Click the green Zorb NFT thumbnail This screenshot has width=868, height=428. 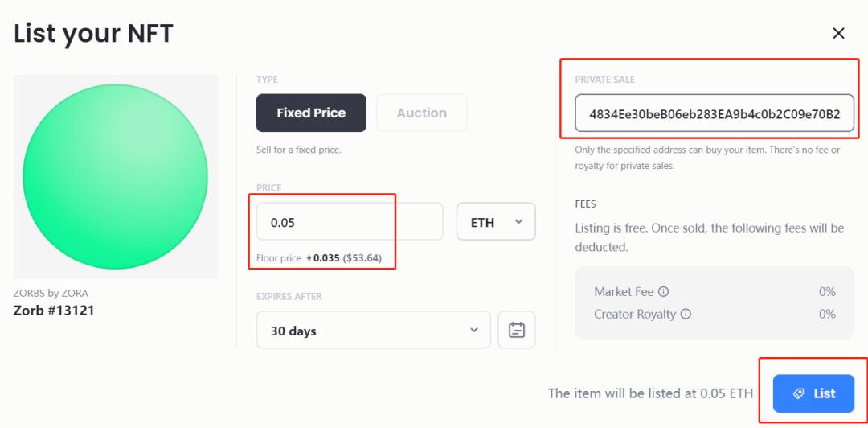(115, 177)
